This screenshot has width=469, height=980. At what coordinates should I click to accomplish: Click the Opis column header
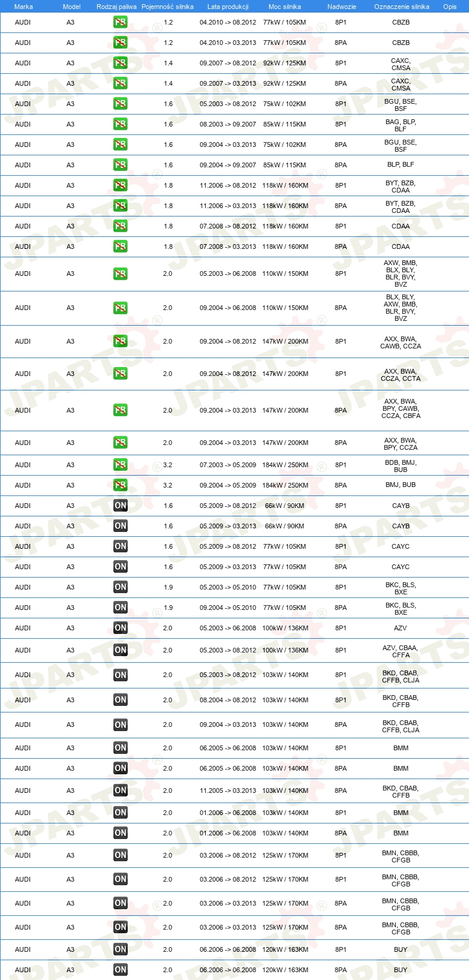pyautogui.click(x=450, y=7)
